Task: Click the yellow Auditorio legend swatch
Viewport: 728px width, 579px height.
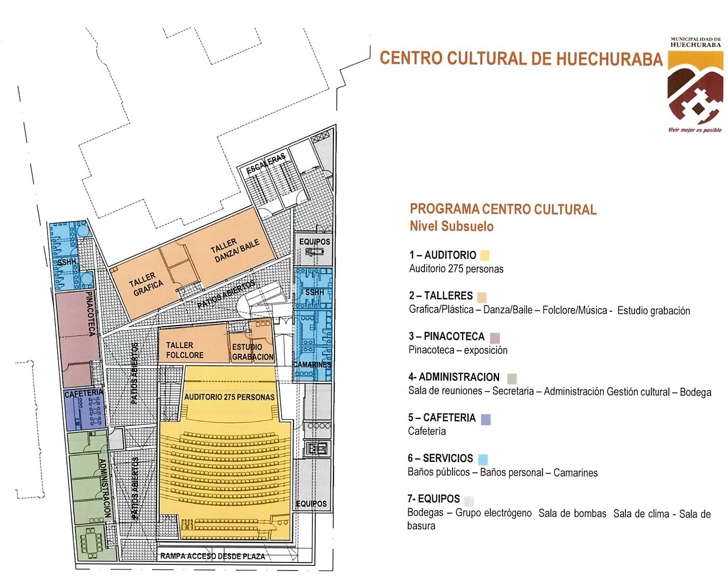Action: point(484,255)
